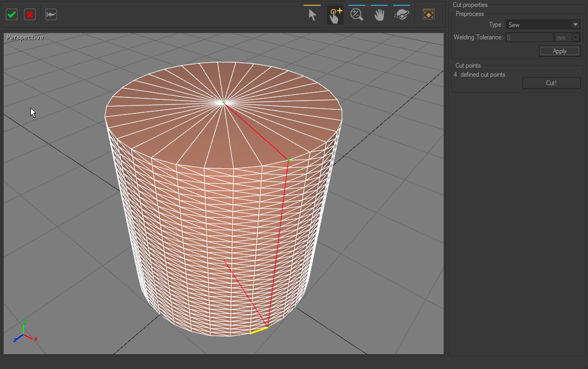Click the Welding Tolerance input field
The width and height of the screenshot is (588, 369).
tap(529, 37)
